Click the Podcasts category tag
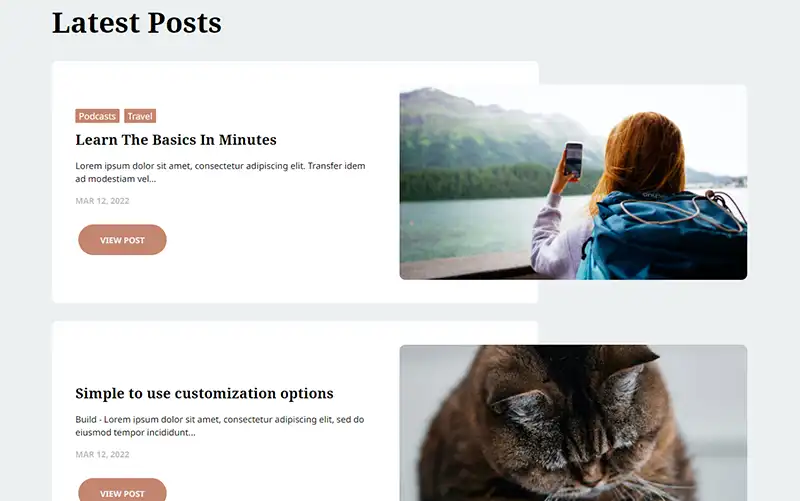Viewport: 800px width, 501px height. (97, 116)
